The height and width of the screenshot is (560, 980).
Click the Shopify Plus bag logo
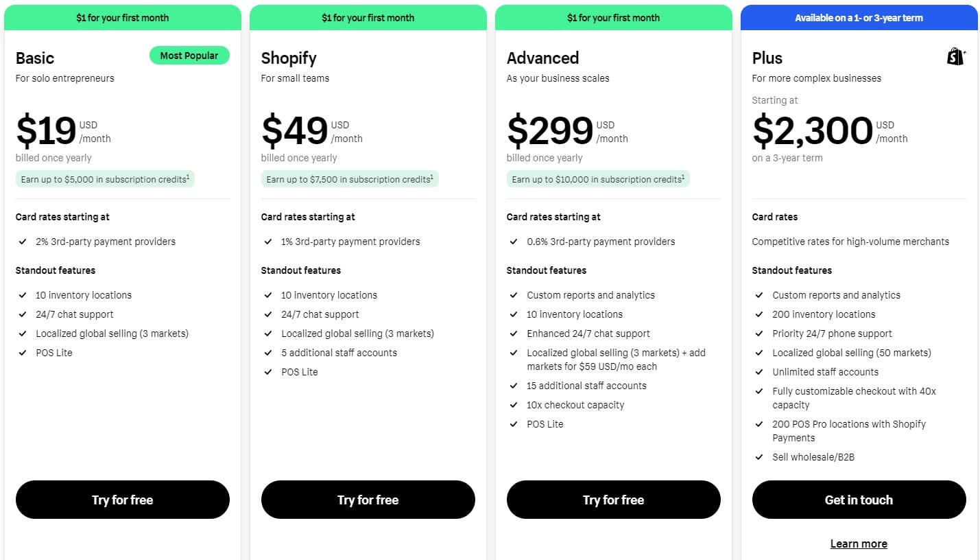[x=955, y=56]
